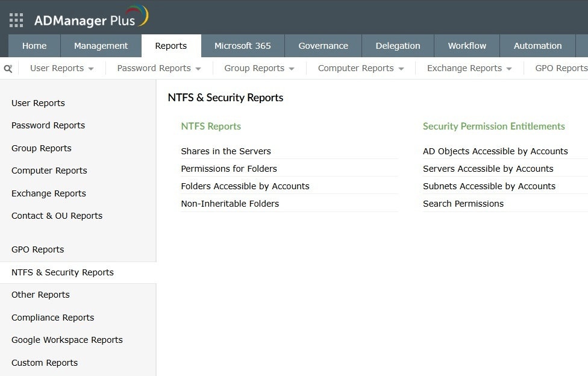Screen dimensions: 588x376
Task: Open Google Workspace Reports from the sidebar
Action: 67,340
